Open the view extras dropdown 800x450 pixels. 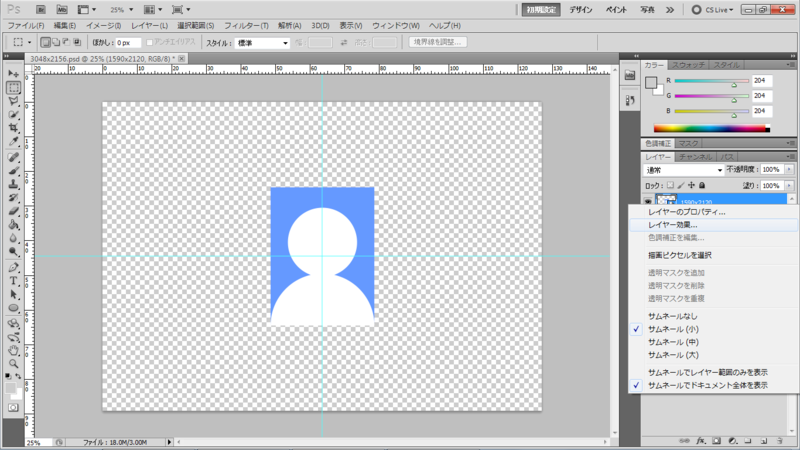[87, 10]
